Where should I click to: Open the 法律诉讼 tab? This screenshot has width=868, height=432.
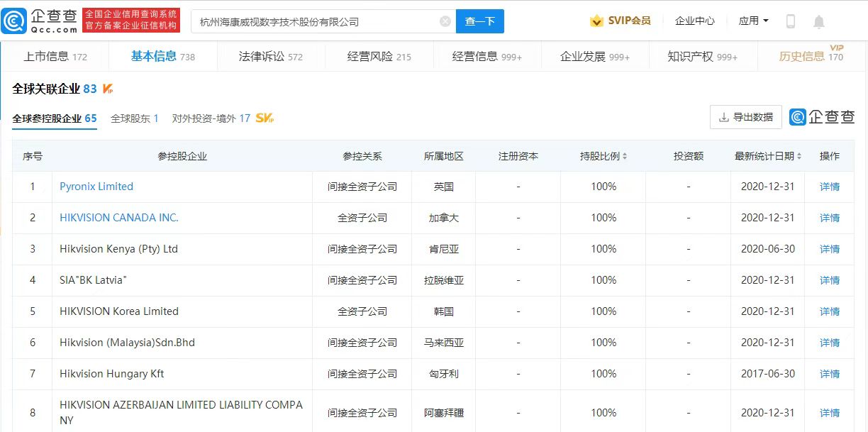coord(271,57)
